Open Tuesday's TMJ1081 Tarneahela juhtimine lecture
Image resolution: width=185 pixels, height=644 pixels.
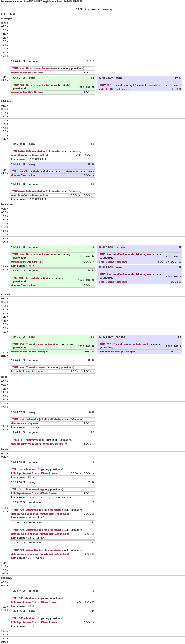(x=31, y=172)
